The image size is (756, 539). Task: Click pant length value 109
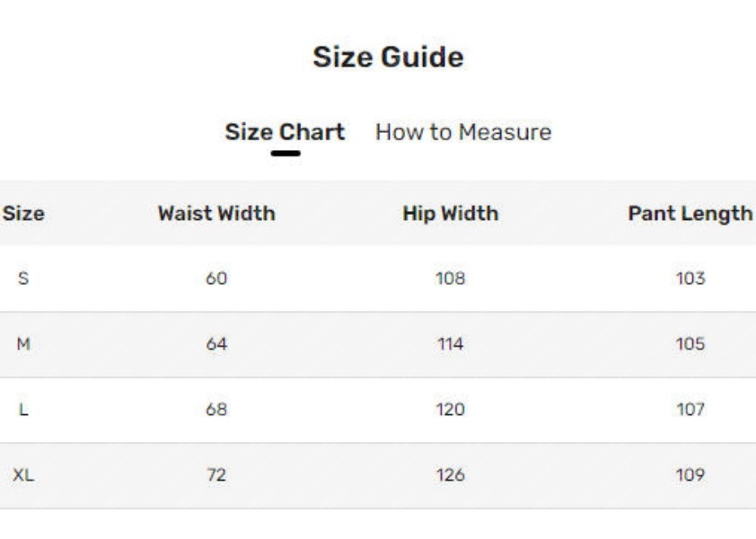[690, 476]
